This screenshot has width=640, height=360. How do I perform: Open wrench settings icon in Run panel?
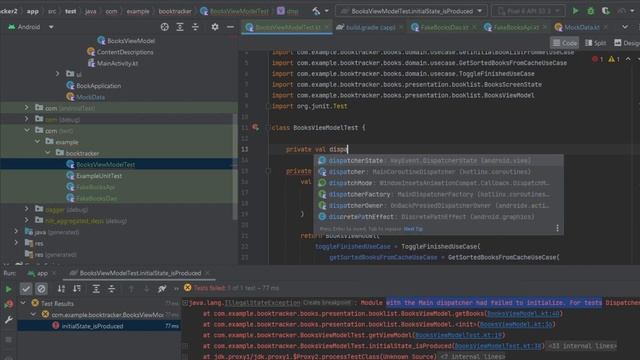pos(9,320)
